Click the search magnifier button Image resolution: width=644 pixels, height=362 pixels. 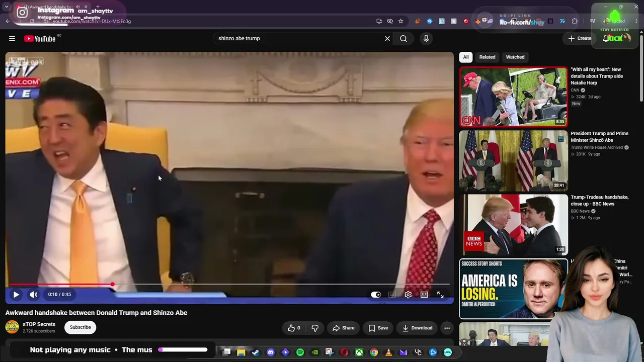(404, 39)
